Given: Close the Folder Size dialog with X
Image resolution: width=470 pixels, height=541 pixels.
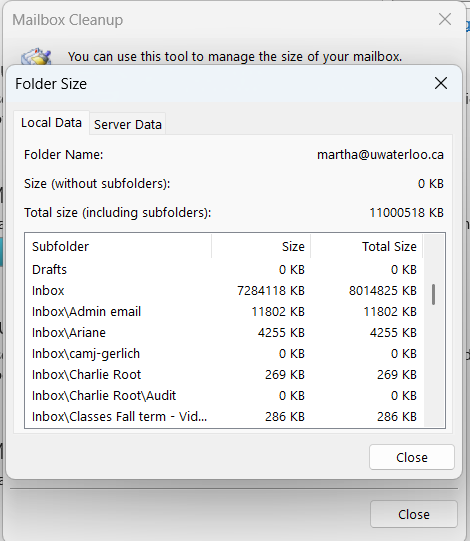Looking at the screenshot, I should pyautogui.click(x=441, y=83).
